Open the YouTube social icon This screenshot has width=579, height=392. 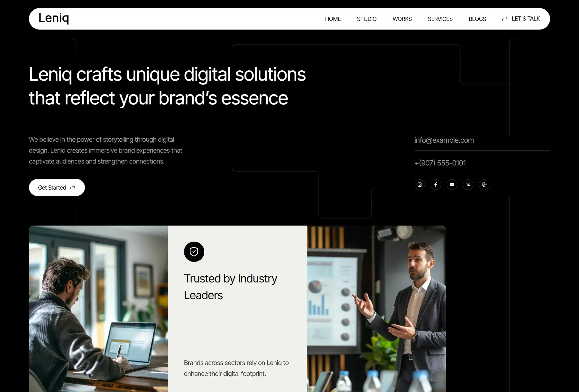[452, 184]
